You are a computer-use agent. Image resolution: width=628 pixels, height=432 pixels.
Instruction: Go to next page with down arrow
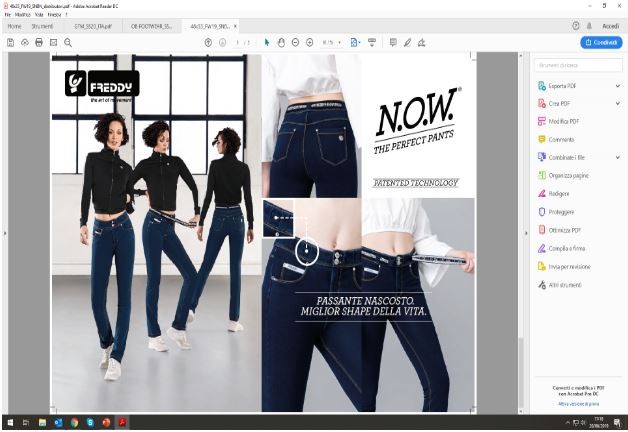coord(222,42)
